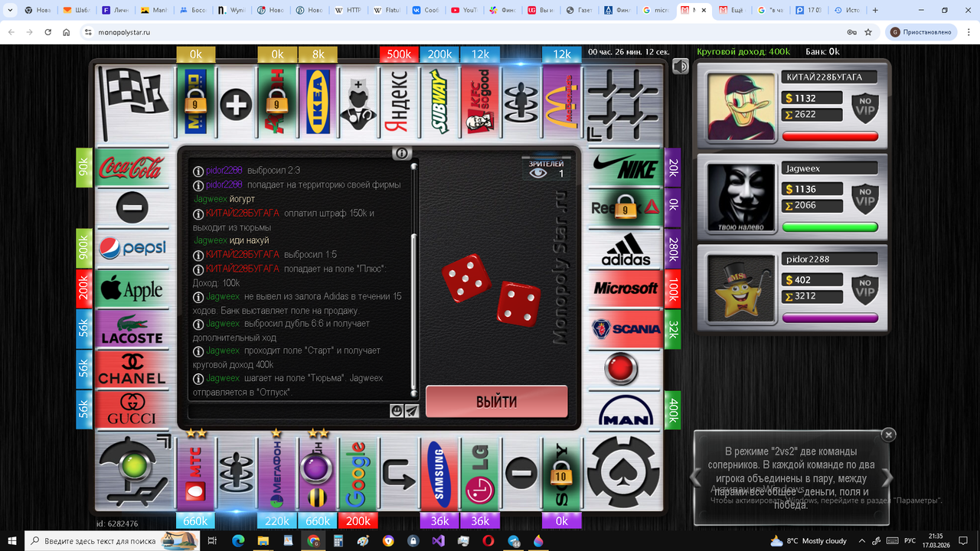Image resolution: width=980 pixels, height=551 pixels.
Task: Select the Pepsi cell
Action: point(132,249)
